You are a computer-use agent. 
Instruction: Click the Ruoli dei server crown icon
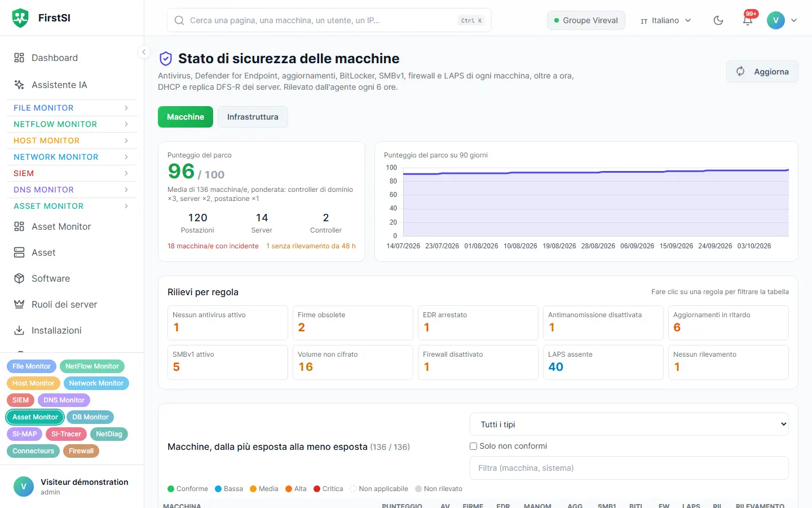point(19,304)
